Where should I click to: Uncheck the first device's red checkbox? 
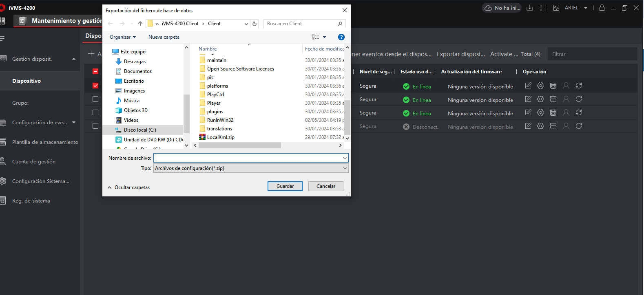pos(95,86)
